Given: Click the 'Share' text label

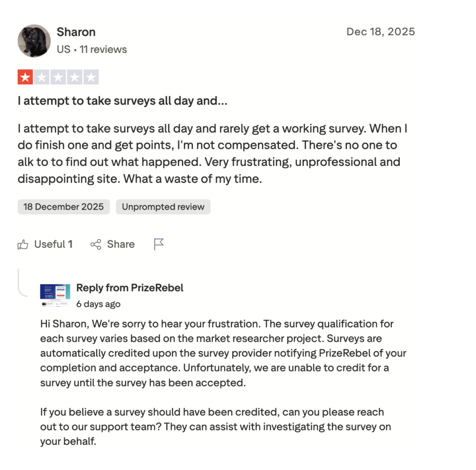Looking at the screenshot, I should click(x=120, y=244).
